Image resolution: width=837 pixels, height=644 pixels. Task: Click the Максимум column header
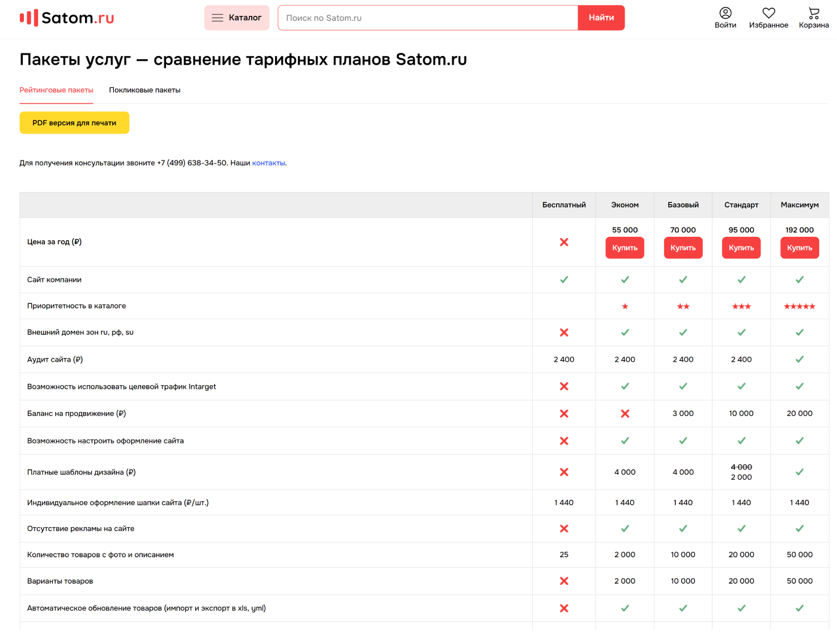click(x=799, y=205)
